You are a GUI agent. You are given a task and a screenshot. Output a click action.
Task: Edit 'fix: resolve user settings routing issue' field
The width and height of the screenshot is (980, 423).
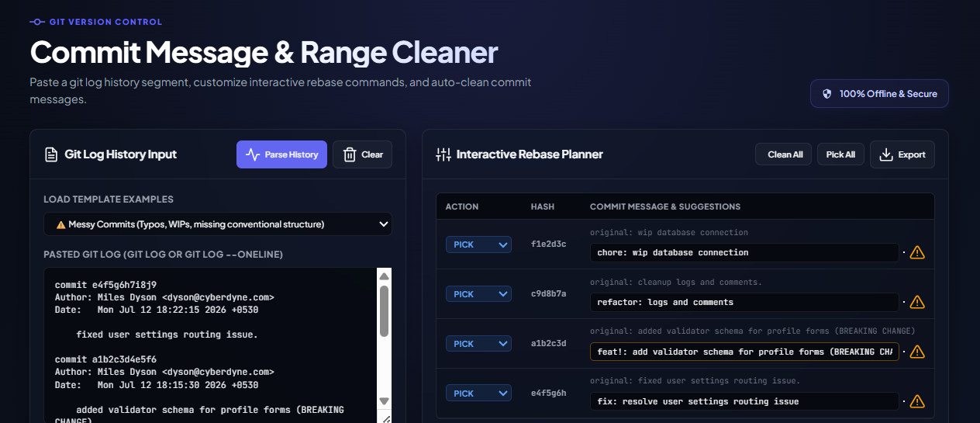click(744, 401)
